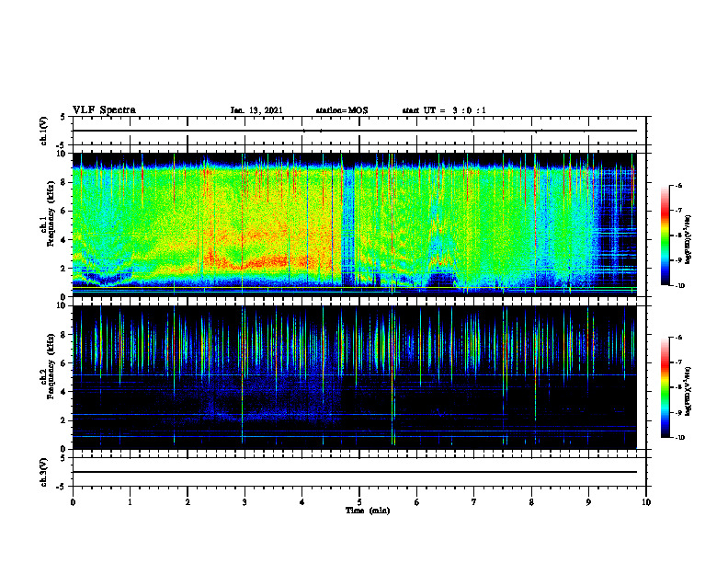Viewport: 728px width, 563px height.
Task: Click inside the ch.2 spectrogram panel
Action: tap(355, 377)
